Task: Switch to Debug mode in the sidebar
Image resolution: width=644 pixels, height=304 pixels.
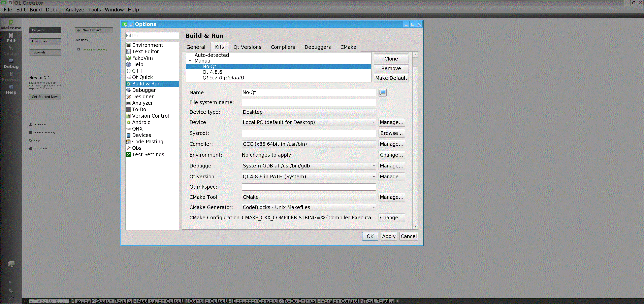Action: coord(11,64)
